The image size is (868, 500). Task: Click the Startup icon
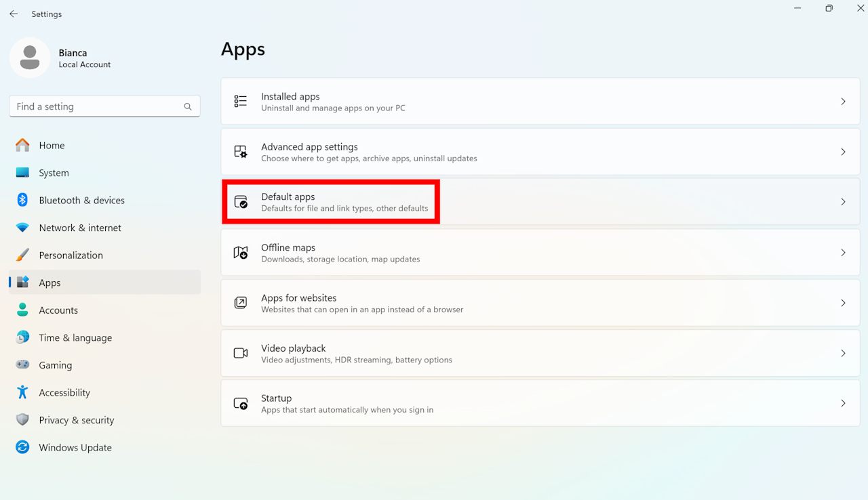click(241, 404)
